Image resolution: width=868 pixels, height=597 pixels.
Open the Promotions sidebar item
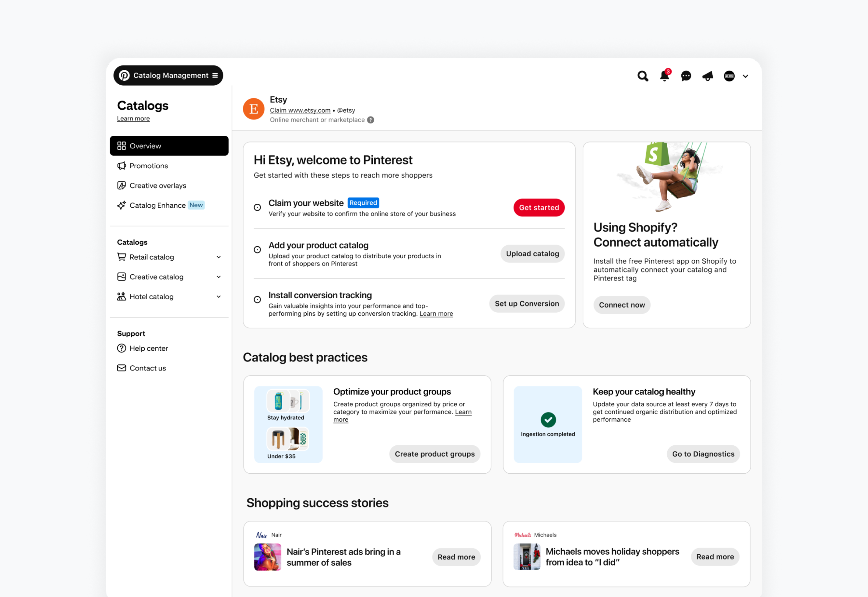[x=148, y=166]
